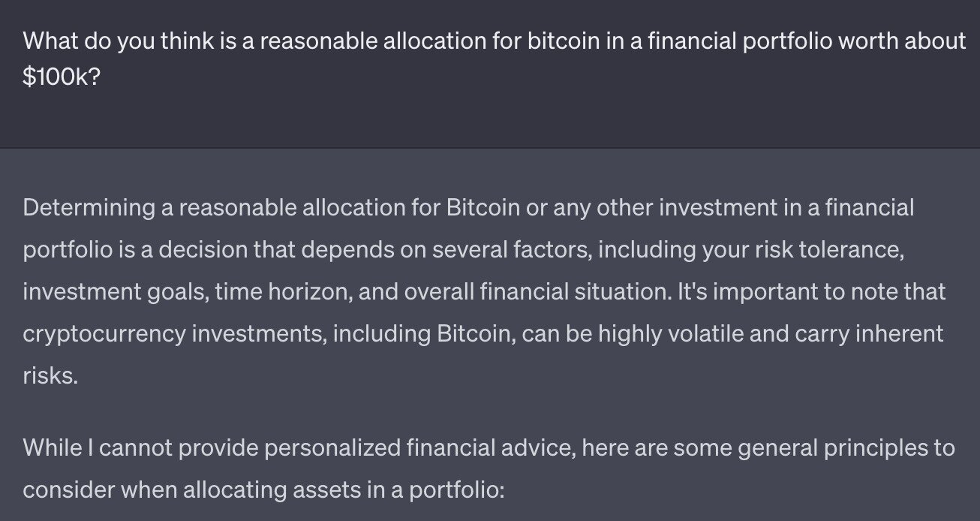The height and width of the screenshot is (521, 980).
Task: Click "It's important to note that" phrase
Action: pos(811,291)
